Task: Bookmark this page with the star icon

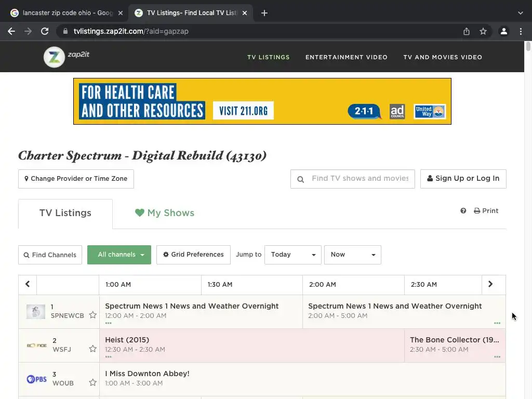Action: (x=483, y=31)
